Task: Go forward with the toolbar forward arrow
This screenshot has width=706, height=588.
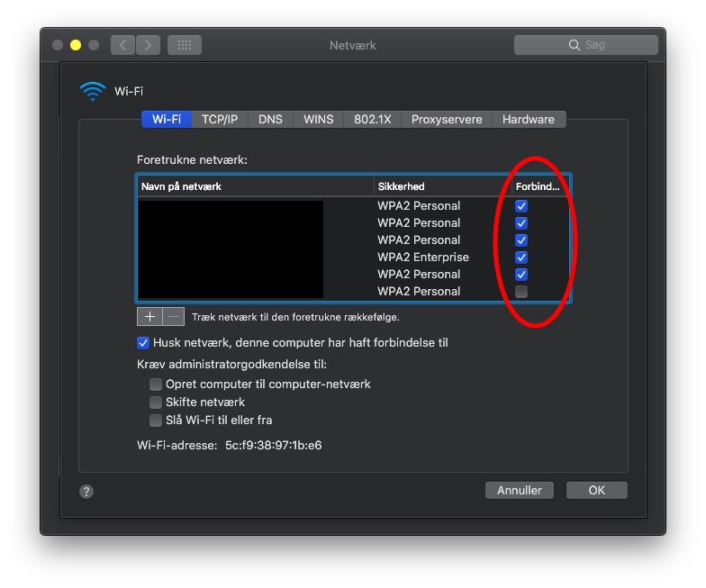Action: [148, 45]
